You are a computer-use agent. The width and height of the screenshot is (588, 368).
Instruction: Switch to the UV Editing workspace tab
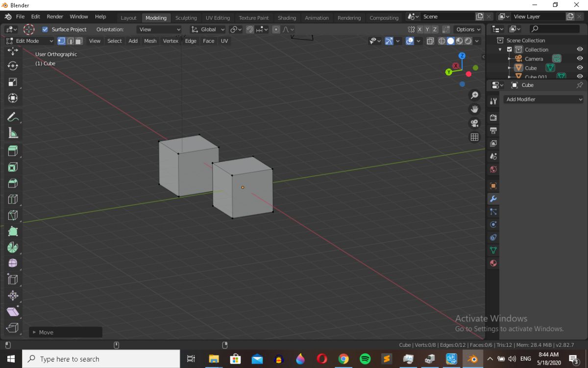(218, 18)
